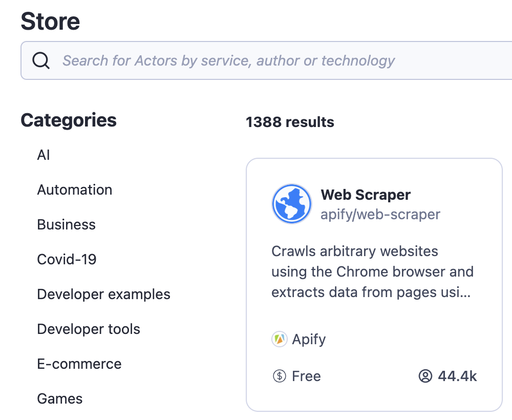Click the Apify author avatar icon
Image resolution: width=512 pixels, height=420 pixels.
pos(279,339)
